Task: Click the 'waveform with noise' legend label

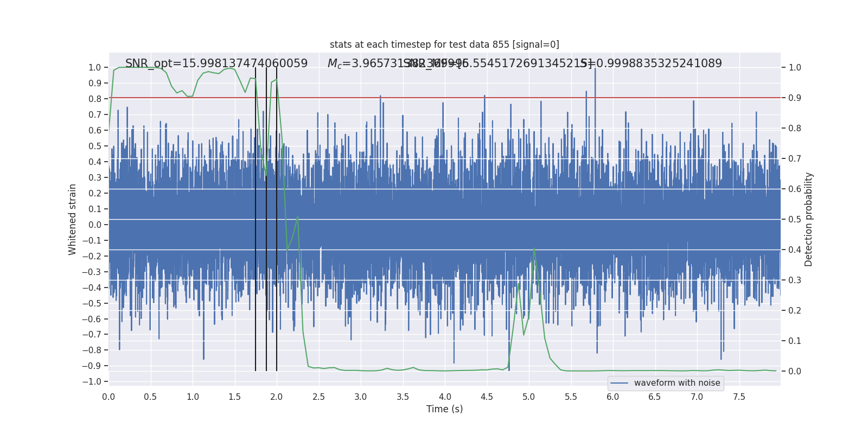Action: coord(677,383)
